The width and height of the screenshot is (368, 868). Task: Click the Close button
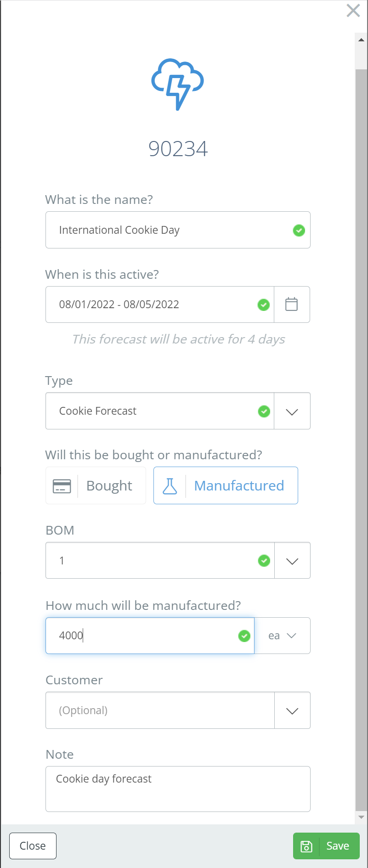tap(33, 846)
